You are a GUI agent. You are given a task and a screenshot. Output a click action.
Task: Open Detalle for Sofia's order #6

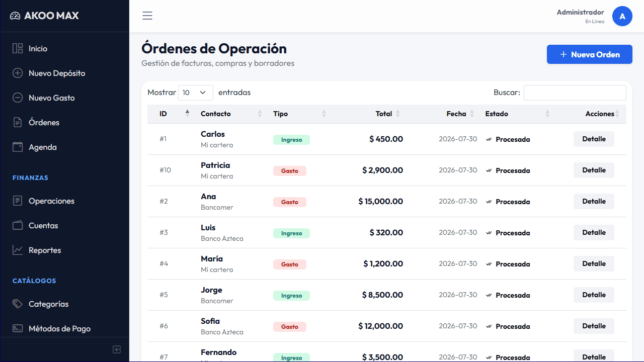[x=594, y=326]
